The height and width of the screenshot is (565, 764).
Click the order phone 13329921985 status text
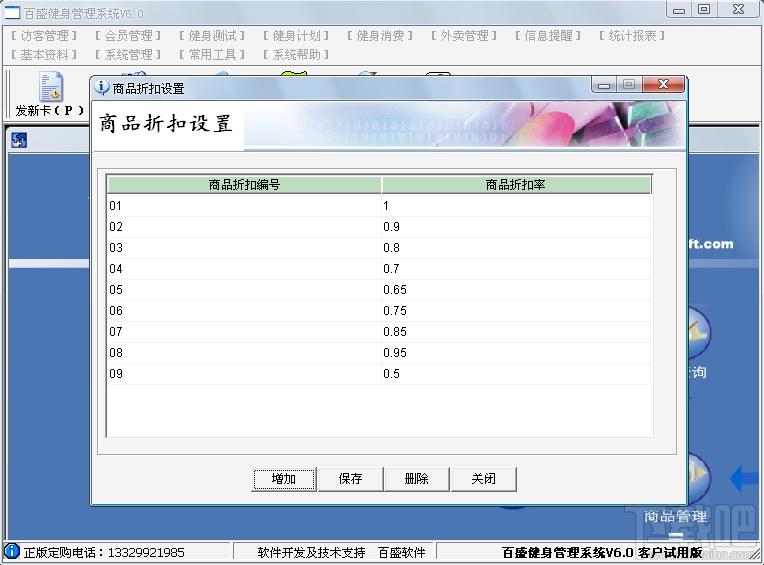point(104,552)
